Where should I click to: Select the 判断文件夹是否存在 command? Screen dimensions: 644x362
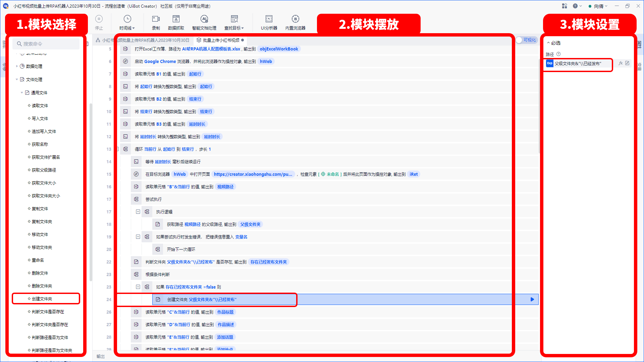(x=50, y=324)
